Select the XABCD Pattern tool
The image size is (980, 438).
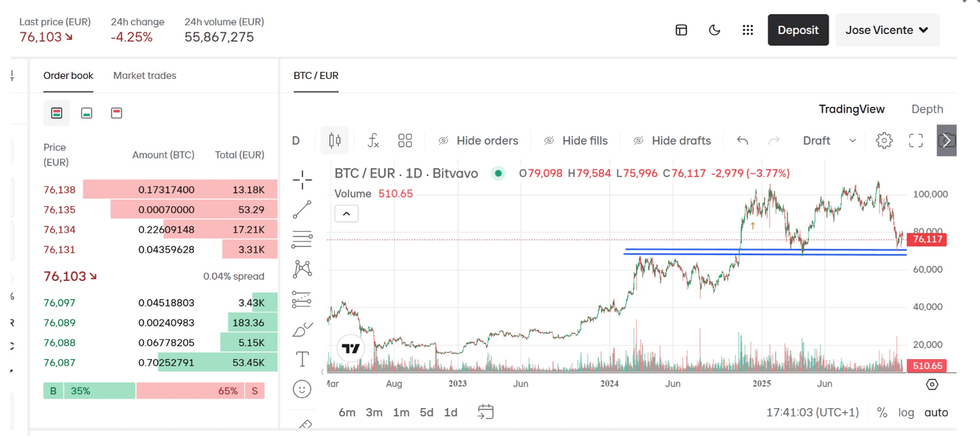click(302, 268)
